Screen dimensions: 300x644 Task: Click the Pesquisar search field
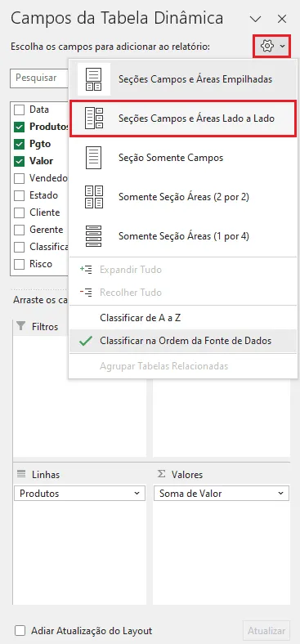pos(39,78)
